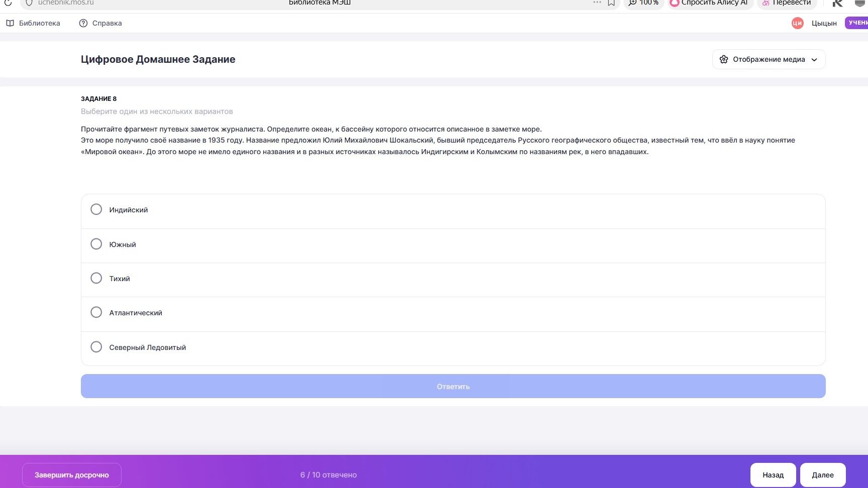Image resolution: width=868 pixels, height=488 pixels.
Task: Click the Завершить досрочно button
Action: click(x=72, y=475)
